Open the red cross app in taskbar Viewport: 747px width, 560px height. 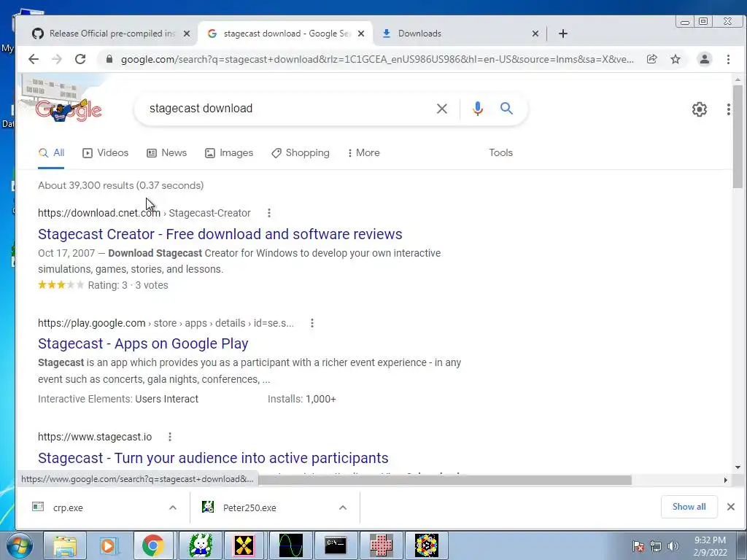click(x=381, y=545)
